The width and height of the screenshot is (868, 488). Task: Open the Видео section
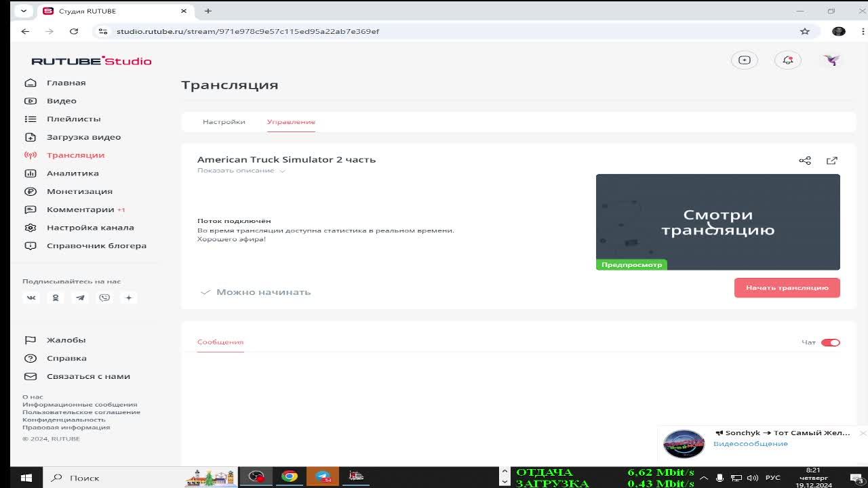click(61, 101)
